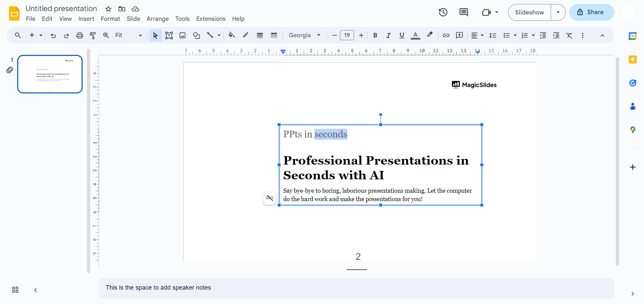The image size is (644, 304).
Task: Open Slideshow options dropdown arrow
Action: click(558, 12)
